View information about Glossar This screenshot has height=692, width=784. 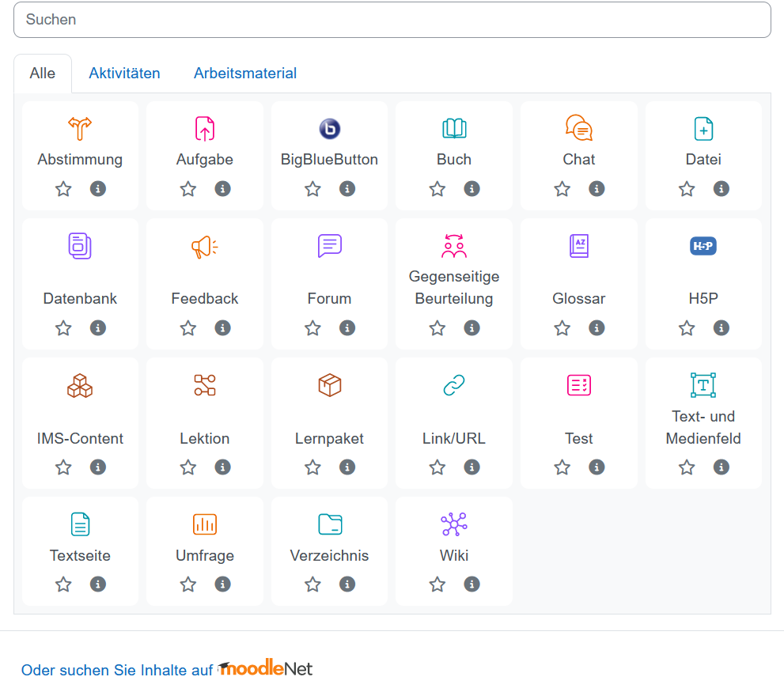[x=597, y=327]
